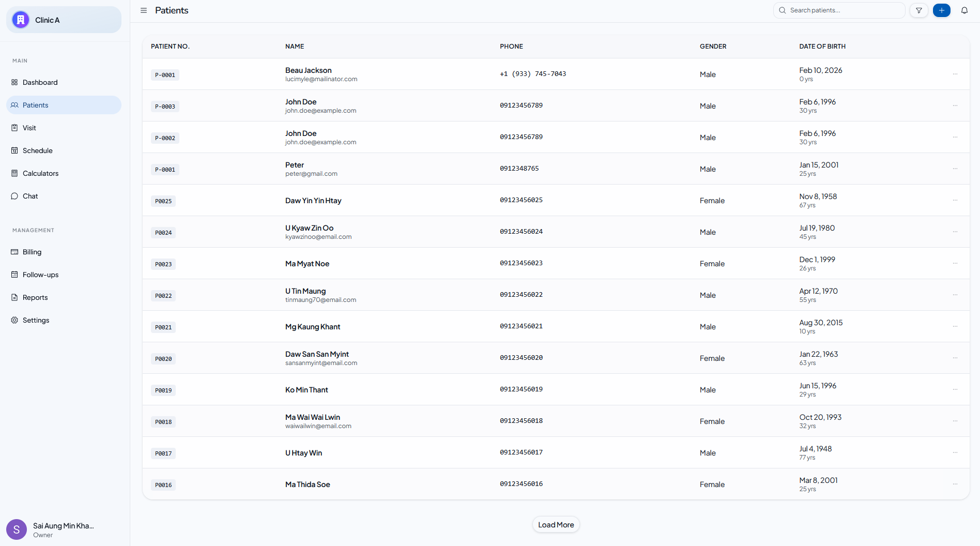The image size is (980, 546).
Task: Open row actions menu for Ma Thida Soe
Action: coord(955,484)
